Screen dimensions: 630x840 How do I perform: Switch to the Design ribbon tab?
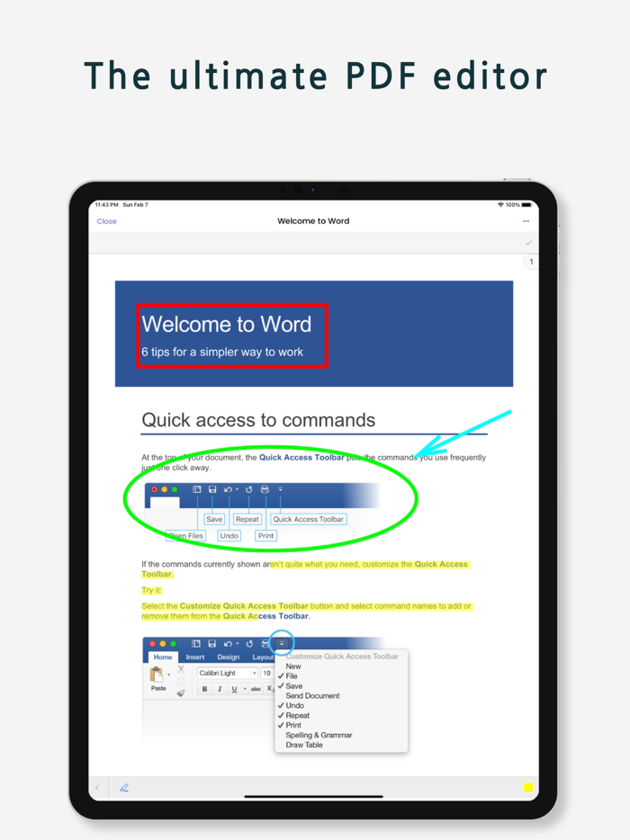(228, 657)
